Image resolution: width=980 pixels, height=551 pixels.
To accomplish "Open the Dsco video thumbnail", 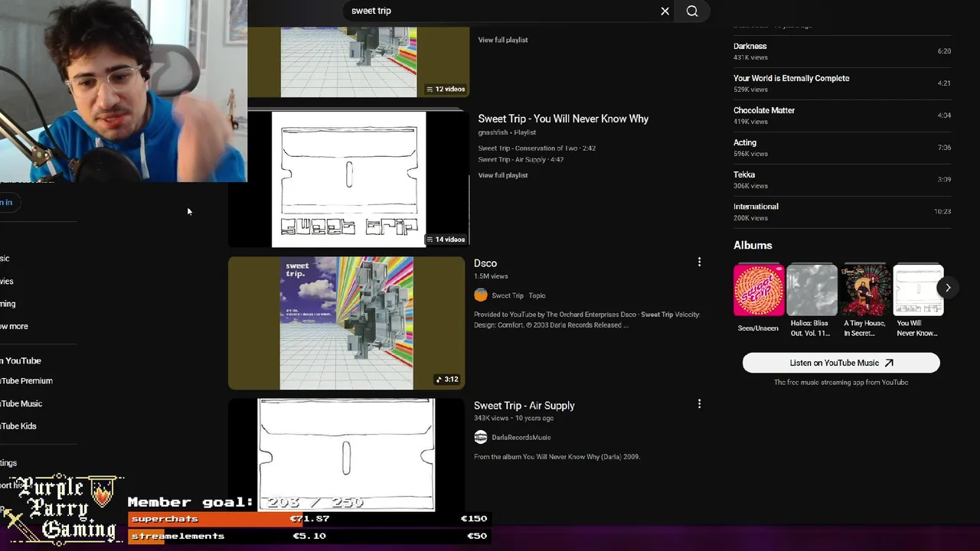I will [x=346, y=323].
